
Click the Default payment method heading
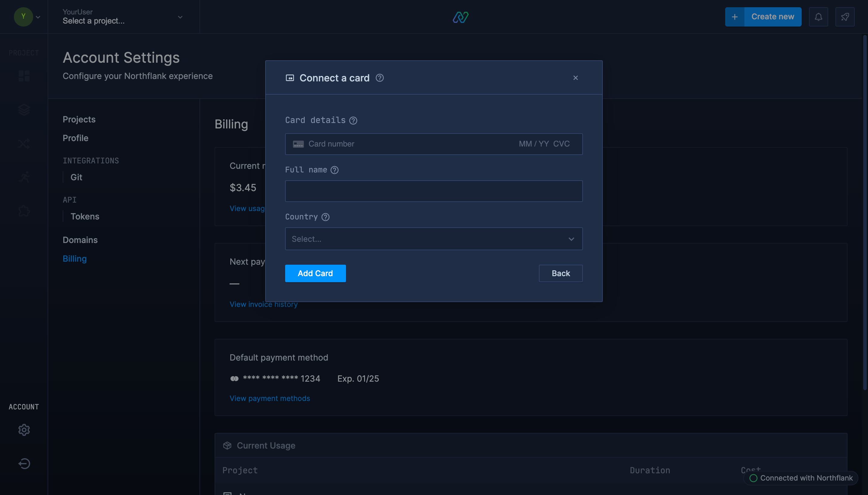coord(279,357)
